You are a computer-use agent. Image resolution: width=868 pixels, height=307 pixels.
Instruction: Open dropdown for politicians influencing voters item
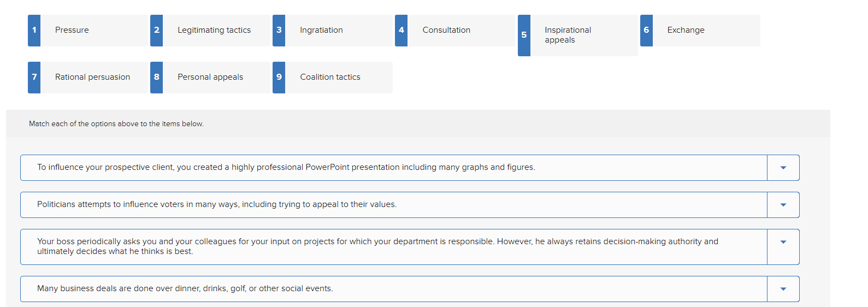click(x=783, y=205)
